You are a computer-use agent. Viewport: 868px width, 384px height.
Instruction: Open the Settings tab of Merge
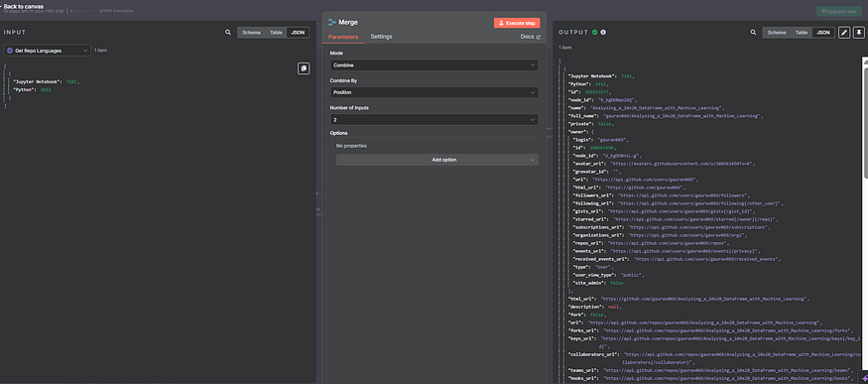point(381,37)
